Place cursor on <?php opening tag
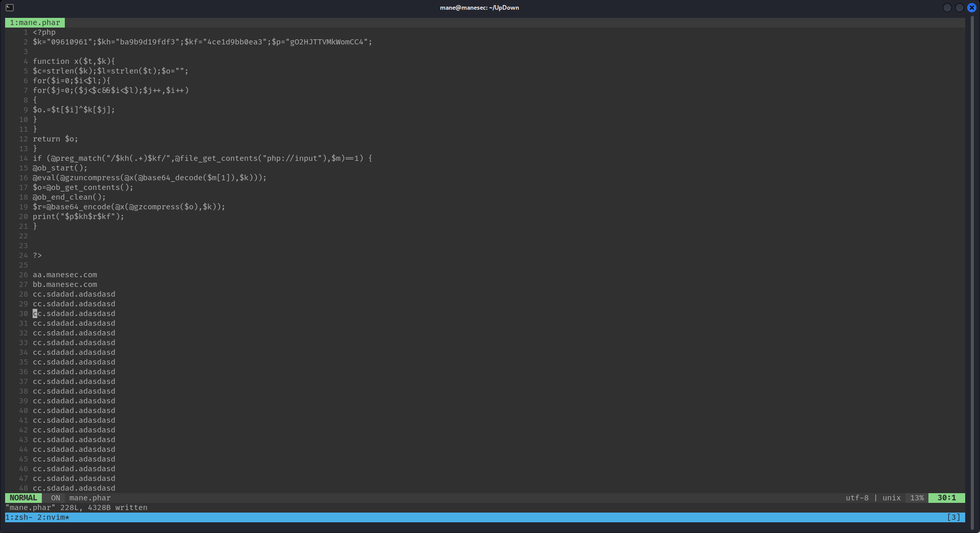Image resolution: width=980 pixels, height=533 pixels. [44, 32]
